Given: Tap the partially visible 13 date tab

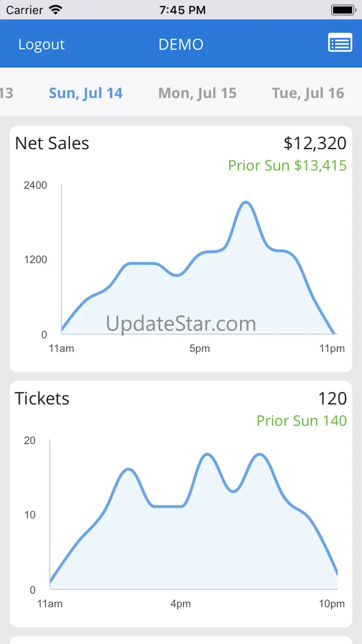Looking at the screenshot, I should tap(6, 93).
